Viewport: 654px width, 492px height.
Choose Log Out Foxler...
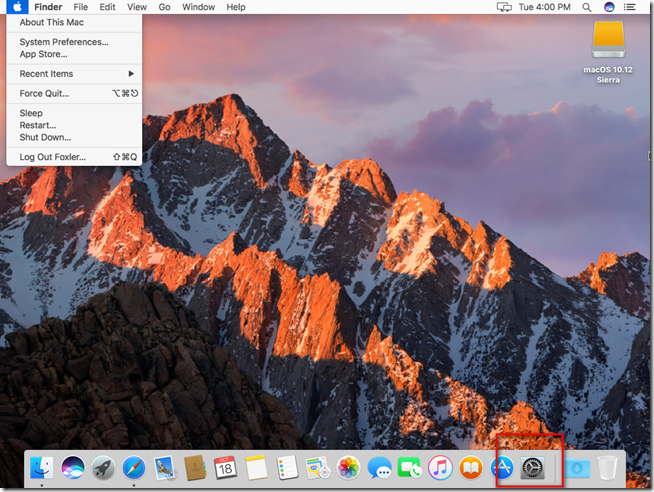point(74,157)
